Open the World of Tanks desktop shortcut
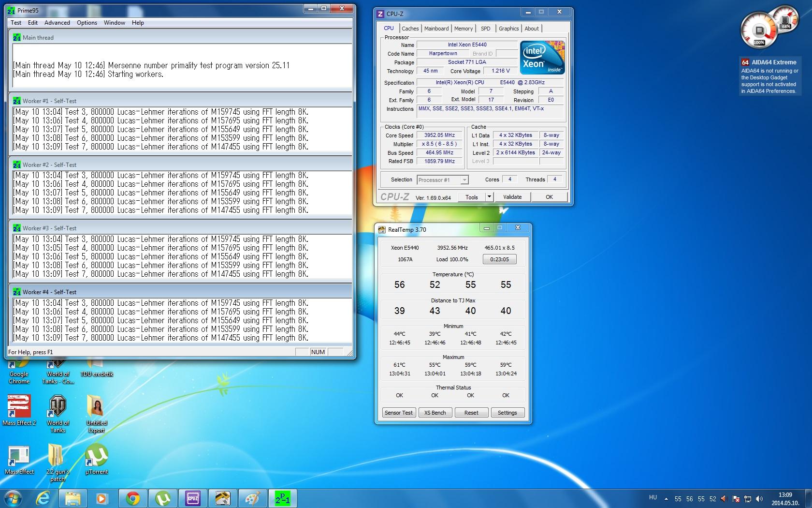The height and width of the screenshot is (508, 812). [x=58, y=414]
